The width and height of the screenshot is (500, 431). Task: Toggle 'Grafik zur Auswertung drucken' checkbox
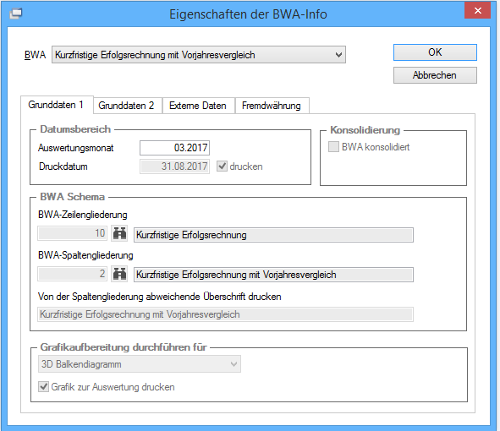click(43, 387)
